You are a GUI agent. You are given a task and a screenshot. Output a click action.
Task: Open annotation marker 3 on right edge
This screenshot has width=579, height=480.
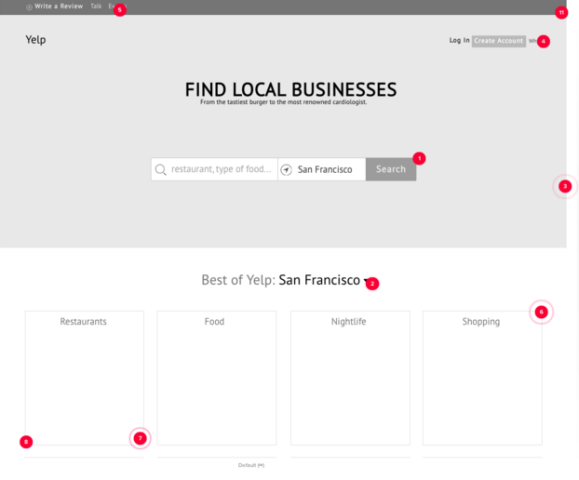565,186
